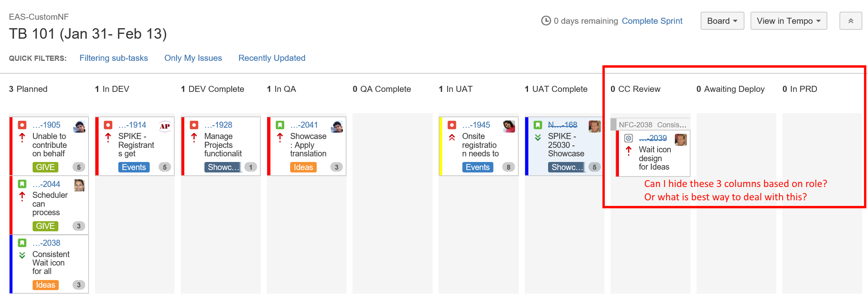Click low priority icon on Planned card 2038

pos(22,255)
